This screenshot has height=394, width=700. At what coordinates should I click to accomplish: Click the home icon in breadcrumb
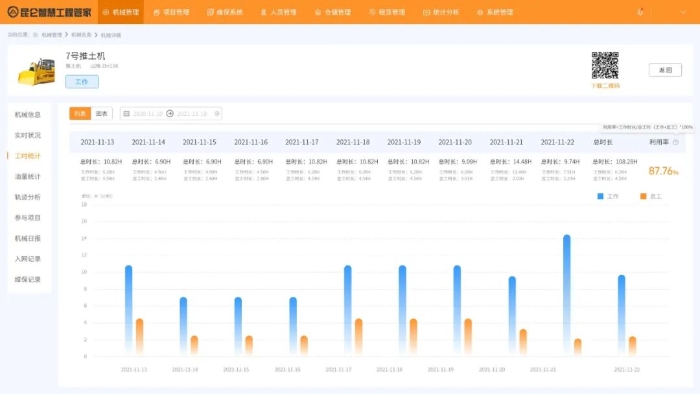click(35, 35)
